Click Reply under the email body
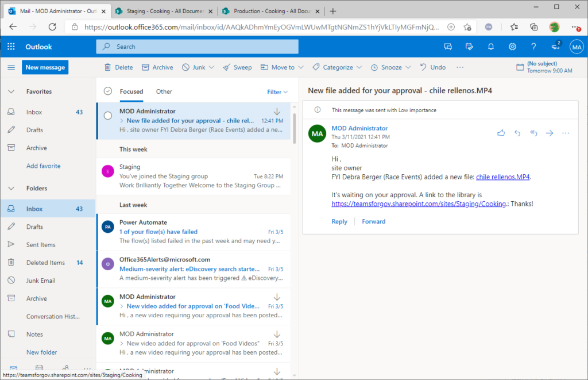Screen dimensions: 588x380 (339, 221)
